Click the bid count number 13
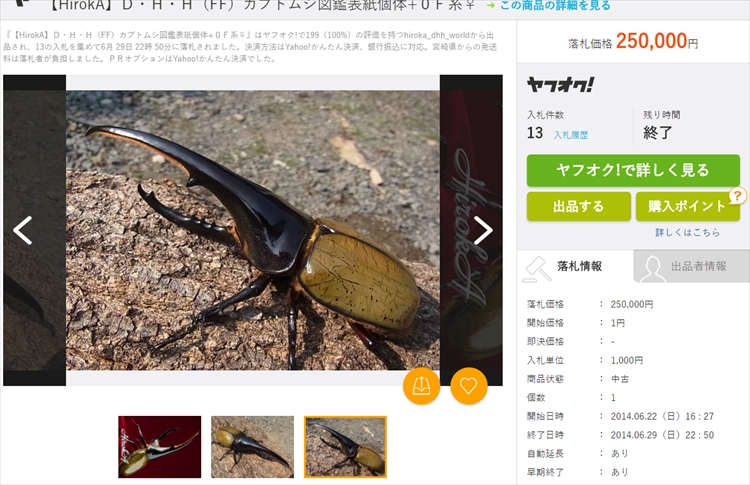 coord(535,133)
